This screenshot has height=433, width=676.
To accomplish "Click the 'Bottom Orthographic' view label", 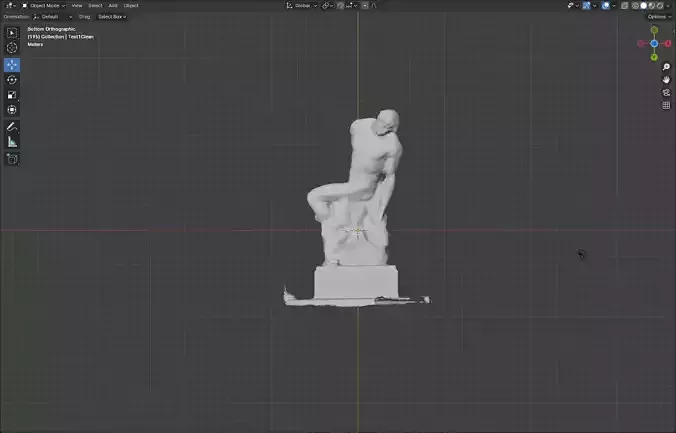I will pos(51,29).
